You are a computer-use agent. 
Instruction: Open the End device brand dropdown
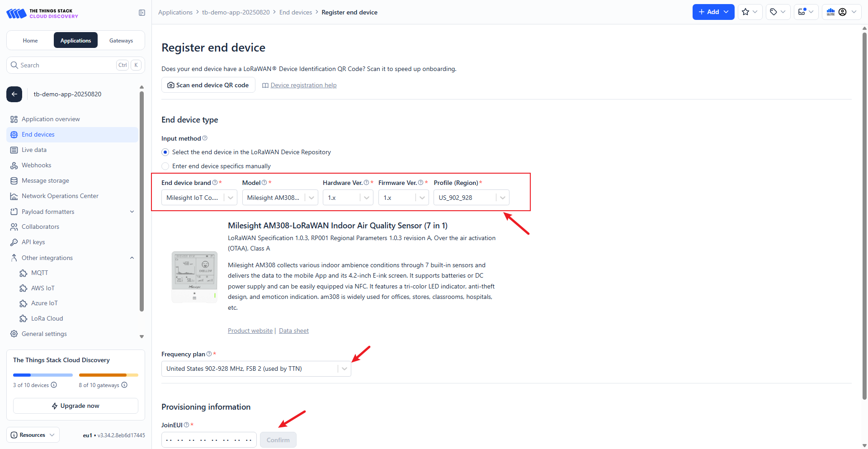click(x=199, y=198)
